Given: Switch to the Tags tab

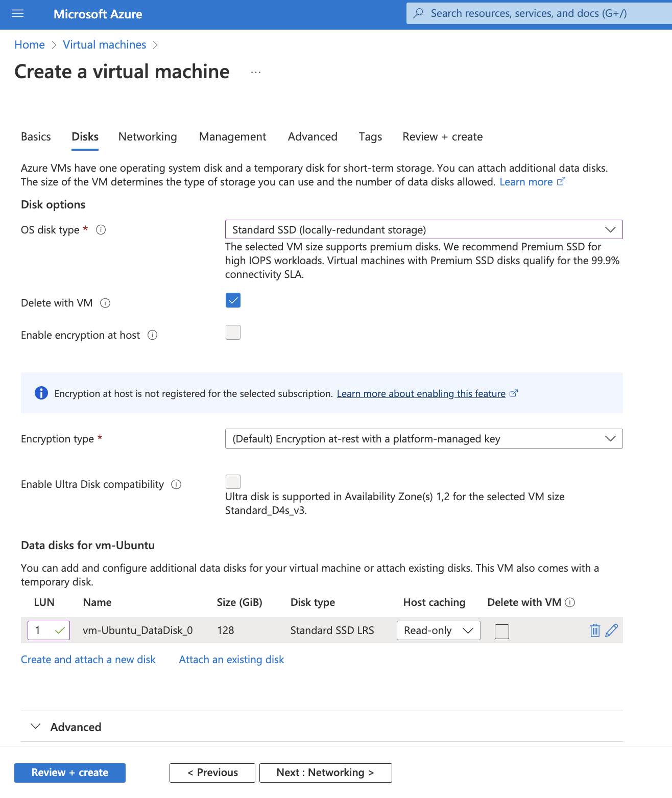Looking at the screenshot, I should pyautogui.click(x=370, y=137).
